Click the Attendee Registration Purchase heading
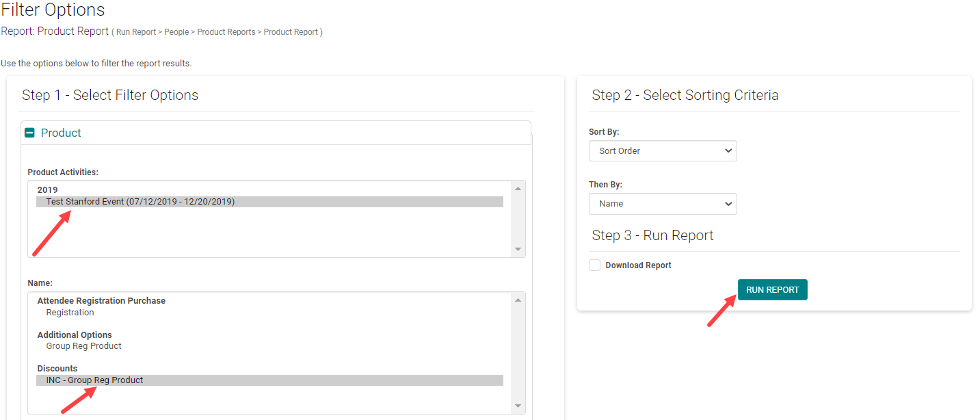 click(101, 301)
